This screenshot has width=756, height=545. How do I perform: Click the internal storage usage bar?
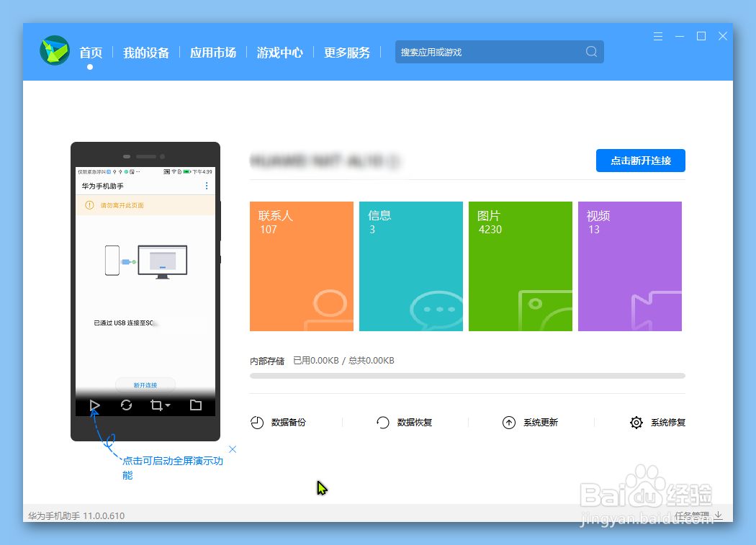(468, 376)
